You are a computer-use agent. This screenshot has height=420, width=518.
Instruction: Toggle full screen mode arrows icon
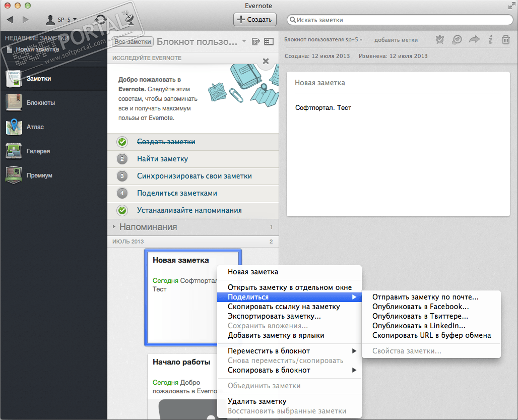click(512, 5)
